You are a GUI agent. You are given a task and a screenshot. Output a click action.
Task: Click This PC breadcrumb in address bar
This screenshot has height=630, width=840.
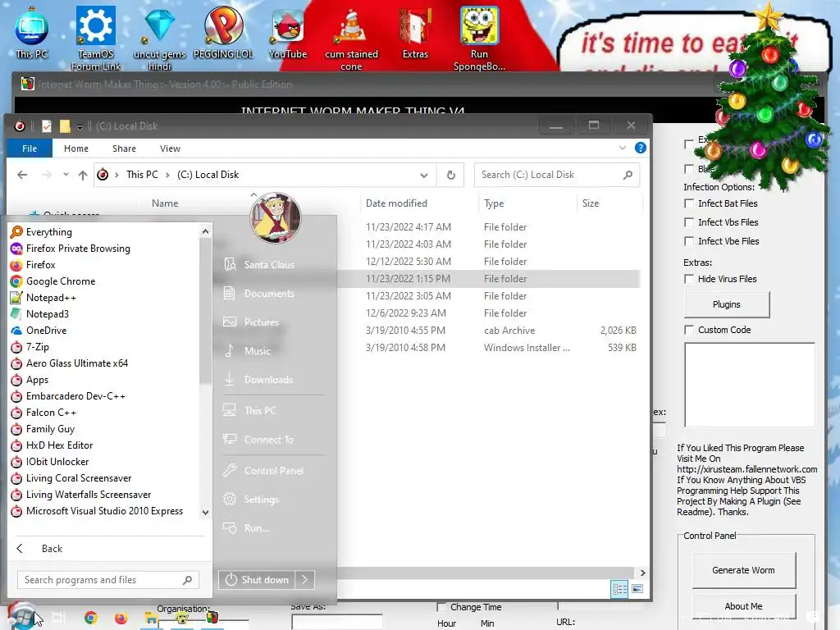[142, 175]
